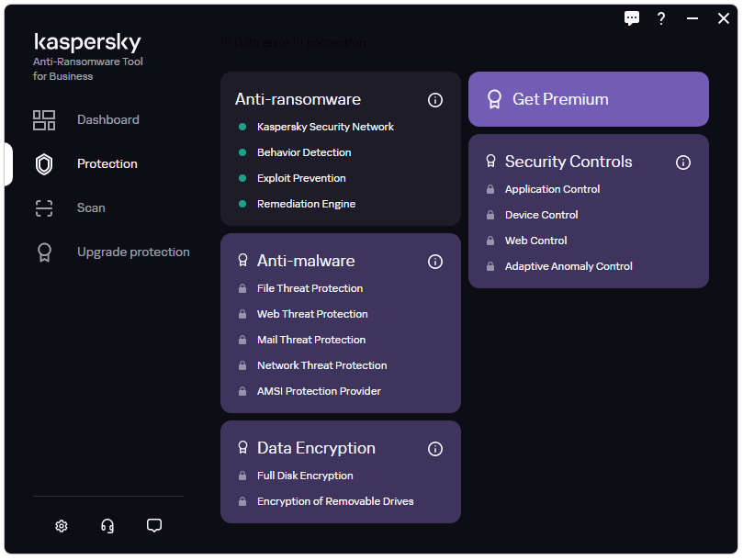Viewport: 743px width, 560px height.
Task: Click Application Control entry
Action: click(553, 189)
